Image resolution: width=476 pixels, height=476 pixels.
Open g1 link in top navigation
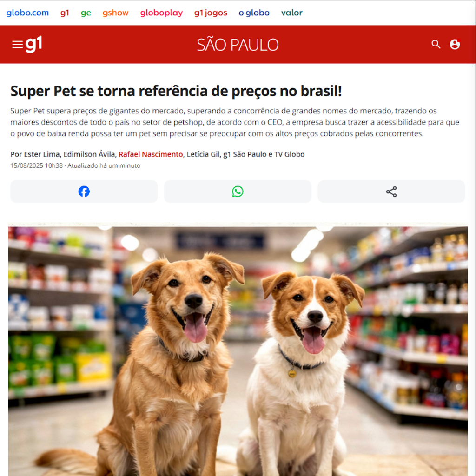click(x=65, y=13)
